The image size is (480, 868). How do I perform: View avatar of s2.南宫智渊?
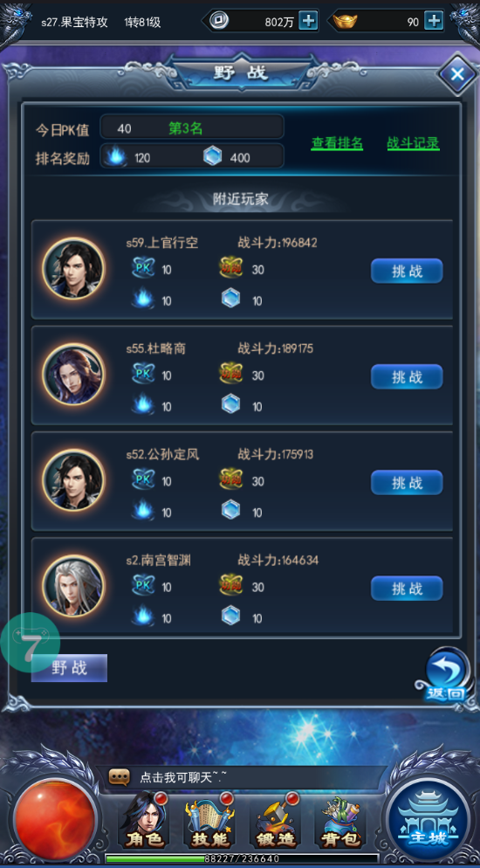pos(73,586)
